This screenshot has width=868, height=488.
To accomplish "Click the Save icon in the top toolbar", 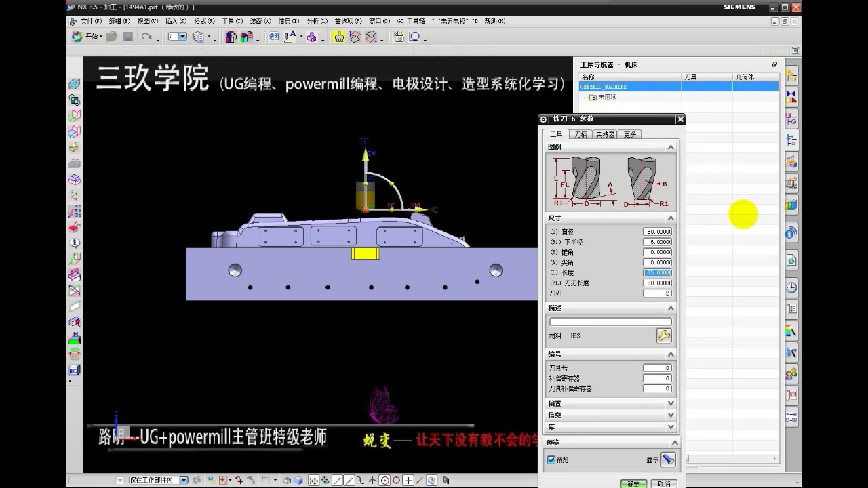I will point(127,37).
